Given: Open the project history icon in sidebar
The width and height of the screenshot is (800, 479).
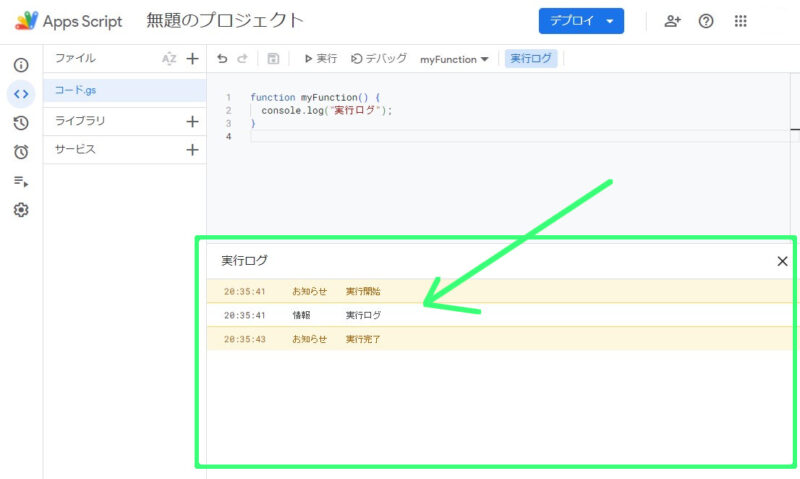Looking at the screenshot, I should pyautogui.click(x=21, y=123).
